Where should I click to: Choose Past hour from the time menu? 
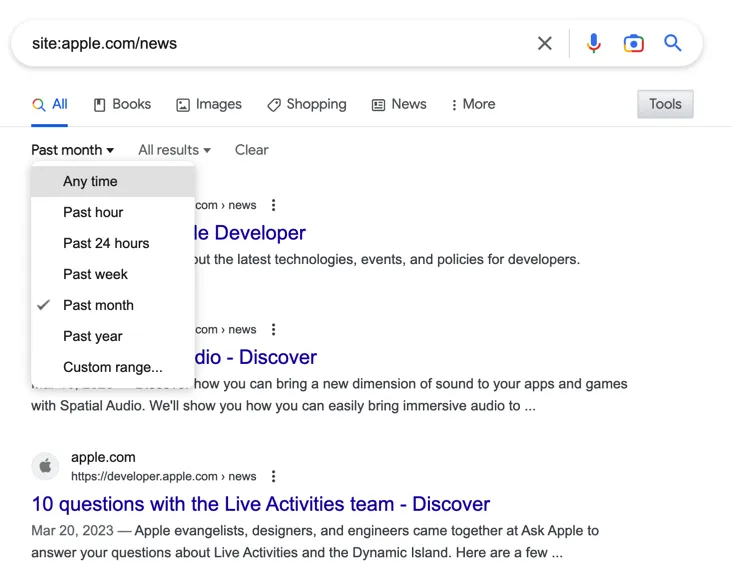tap(113, 212)
